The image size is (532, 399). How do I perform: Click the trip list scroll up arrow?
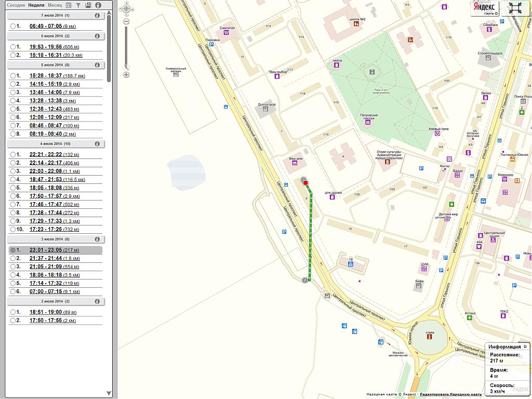point(109,13)
